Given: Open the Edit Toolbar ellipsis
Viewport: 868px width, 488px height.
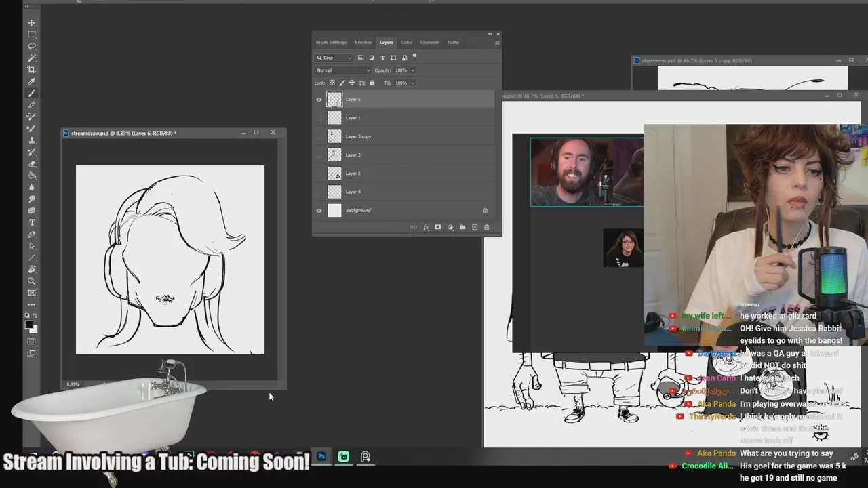Looking at the screenshot, I should (32, 304).
